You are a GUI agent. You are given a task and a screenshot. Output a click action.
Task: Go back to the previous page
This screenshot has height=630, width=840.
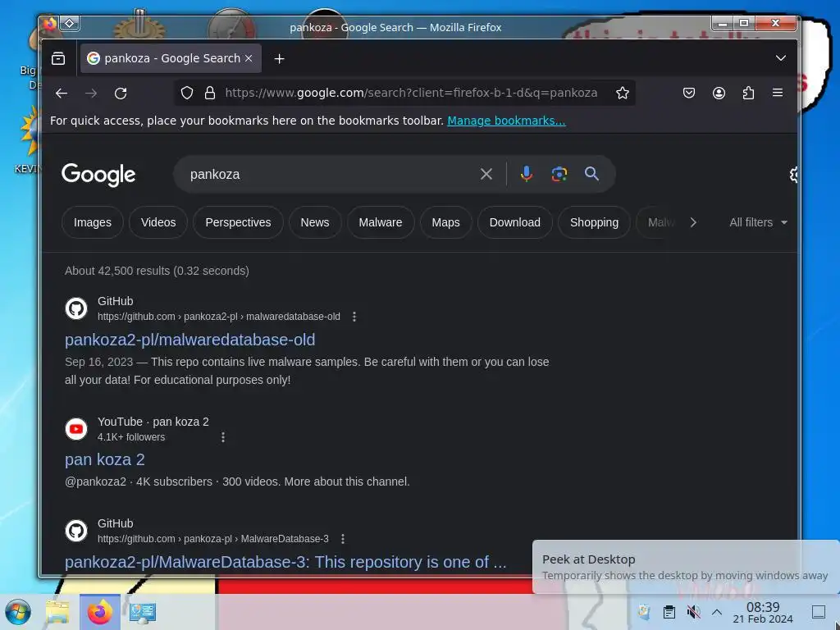pos(61,94)
